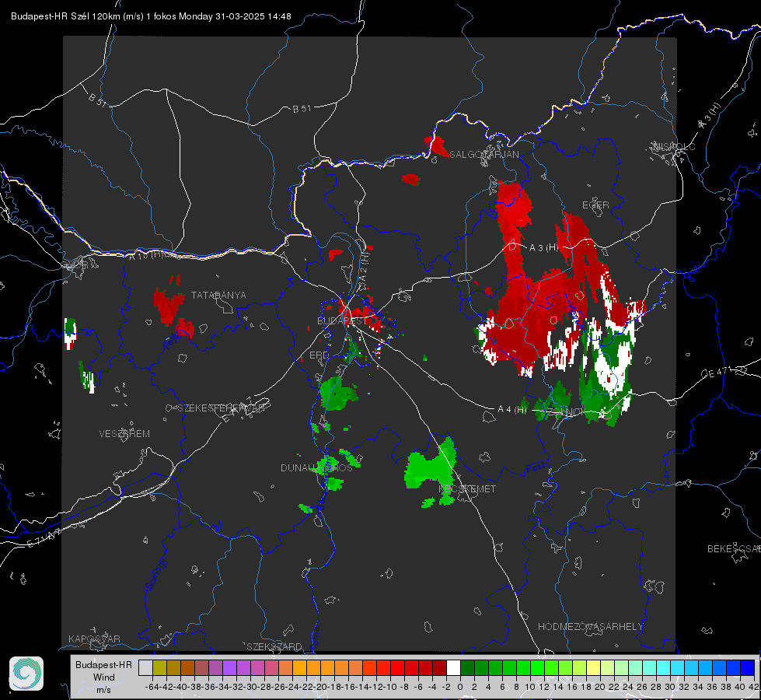Click the BÉKÉSCSABA label at the map edge
Viewport: 761px width, 700px height.
pyautogui.click(x=734, y=549)
